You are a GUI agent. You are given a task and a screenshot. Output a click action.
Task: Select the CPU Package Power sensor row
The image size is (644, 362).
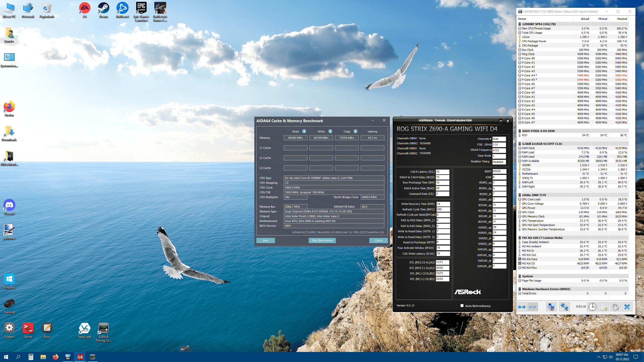[x=573, y=41]
